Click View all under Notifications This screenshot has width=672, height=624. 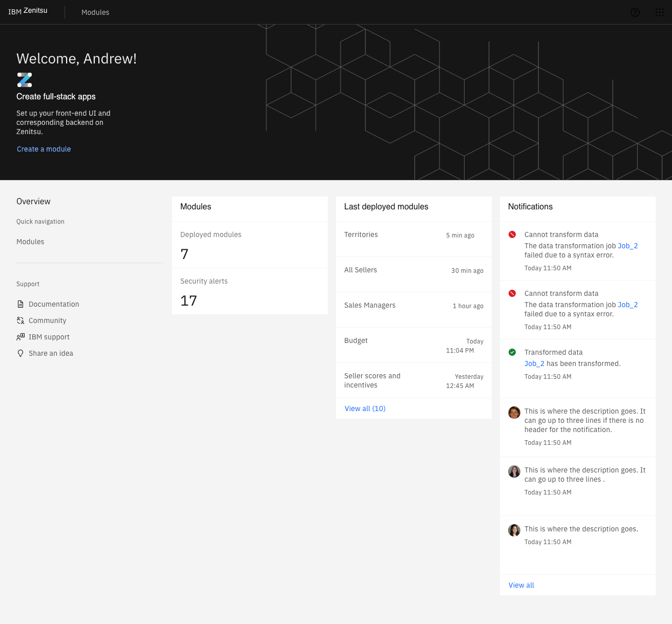[521, 585]
